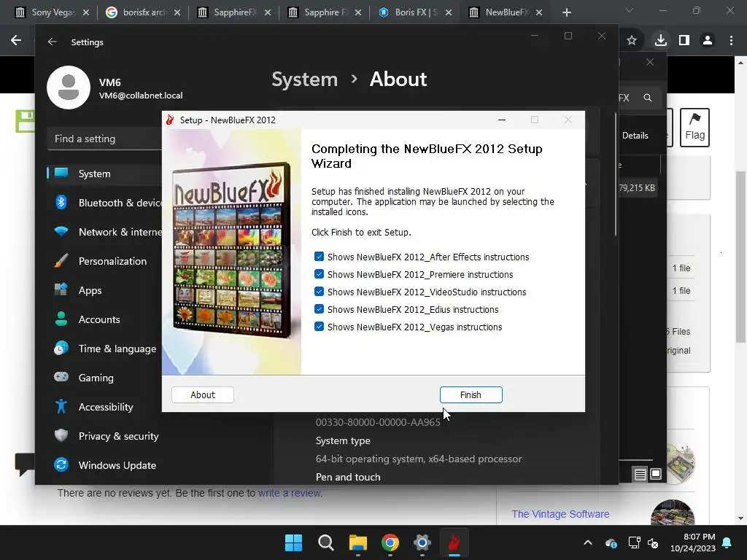Toggle Chrome side panel icon
This screenshot has height=560, width=747.
pyautogui.click(x=684, y=41)
